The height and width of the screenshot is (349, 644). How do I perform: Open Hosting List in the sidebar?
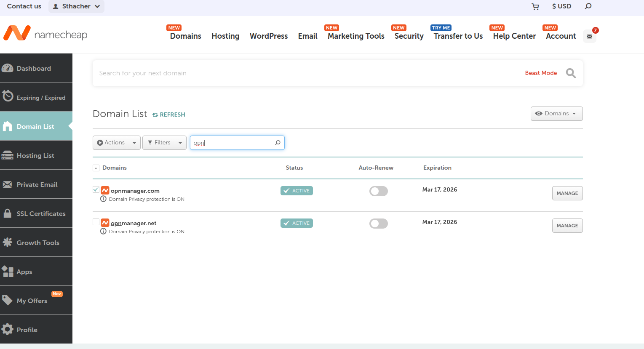coord(36,155)
